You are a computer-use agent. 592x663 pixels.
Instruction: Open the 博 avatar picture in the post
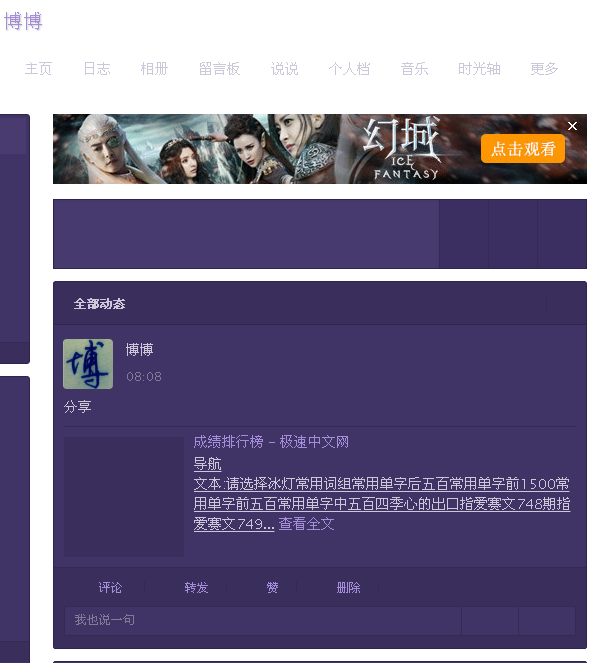point(88,364)
